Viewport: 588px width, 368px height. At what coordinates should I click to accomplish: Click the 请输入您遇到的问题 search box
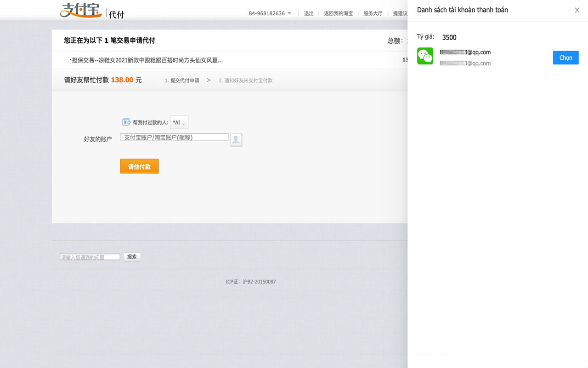tap(90, 257)
